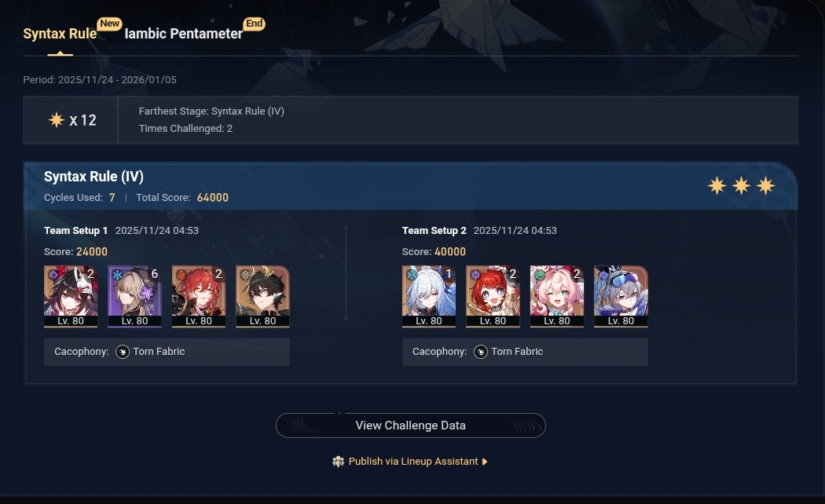
Task: Click the View Challenge Data button
Action: [x=410, y=425]
